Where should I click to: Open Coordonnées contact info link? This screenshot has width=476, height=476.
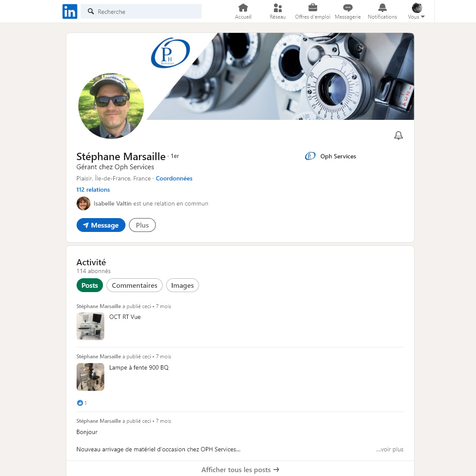(174, 178)
